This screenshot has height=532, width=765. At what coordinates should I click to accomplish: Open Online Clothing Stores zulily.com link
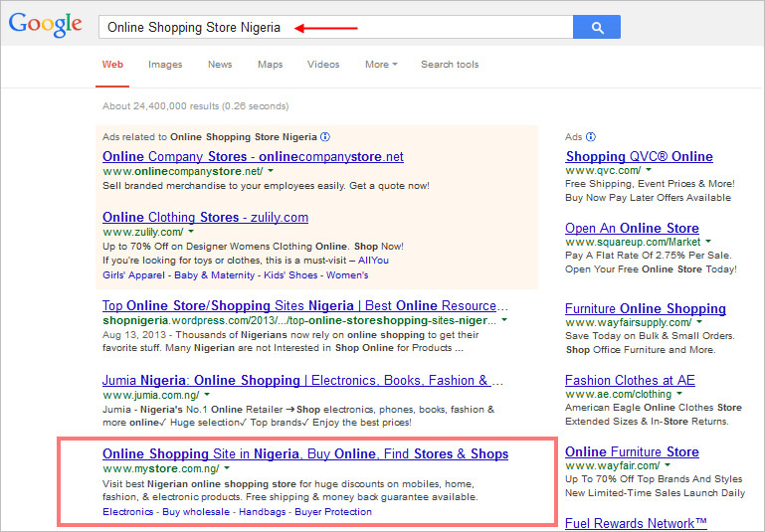coord(205,217)
